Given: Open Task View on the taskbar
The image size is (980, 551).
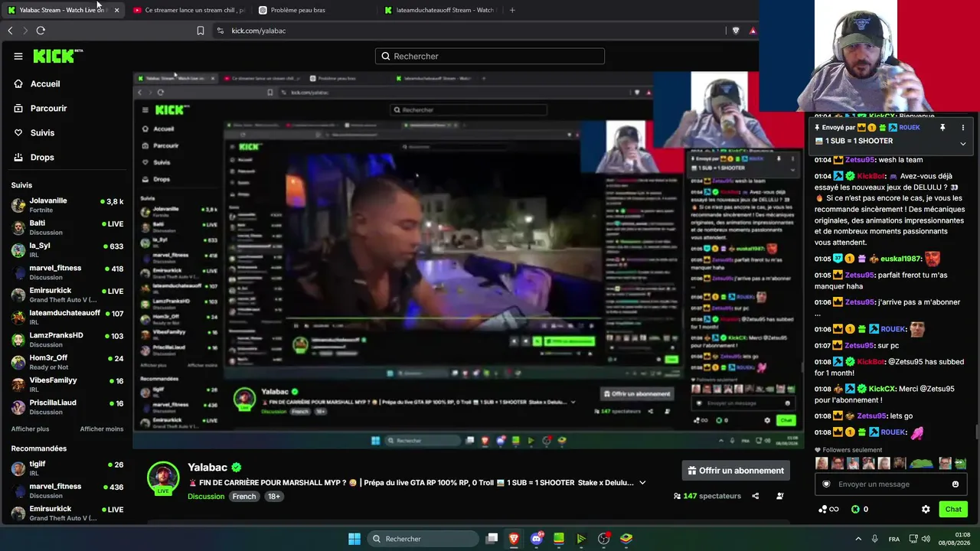Looking at the screenshot, I should pyautogui.click(x=492, y=539).
